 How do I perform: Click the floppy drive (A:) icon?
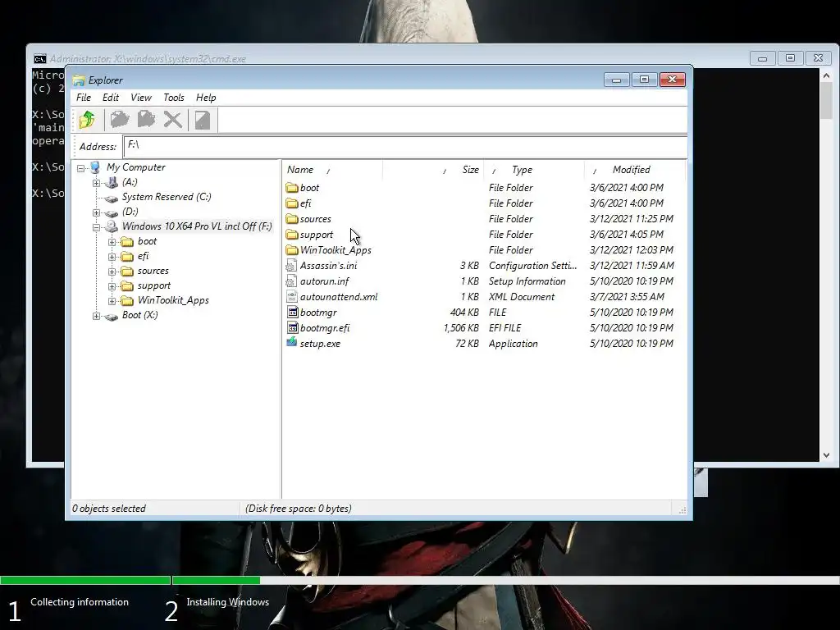click(112, 182)
